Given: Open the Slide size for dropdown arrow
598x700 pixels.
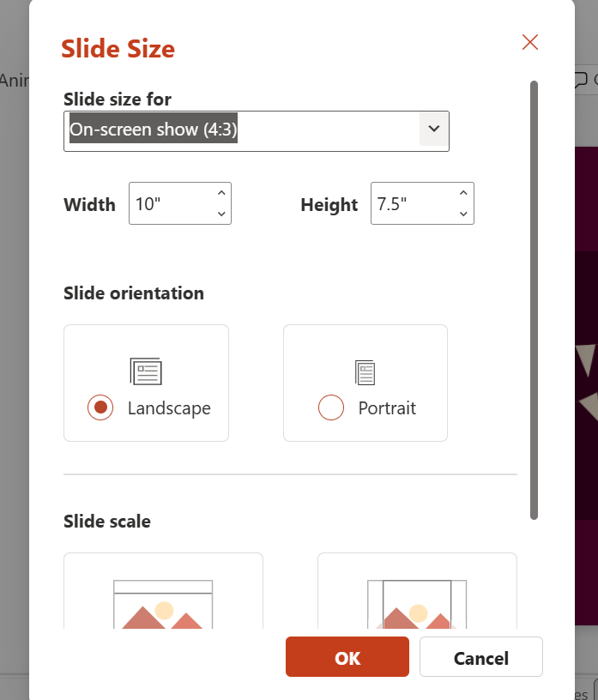Looking at the screenshot, I should [433, 129].
